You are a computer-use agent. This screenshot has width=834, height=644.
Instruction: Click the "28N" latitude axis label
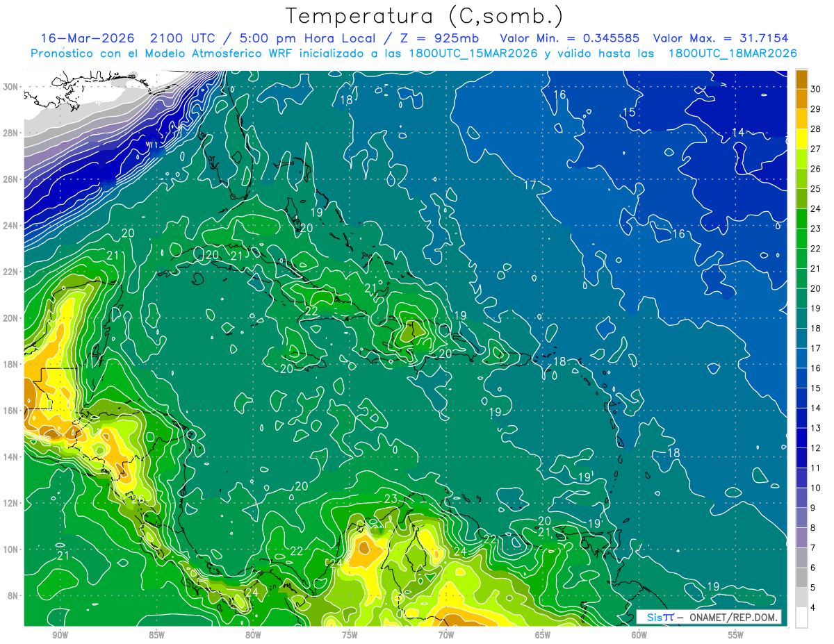pos(12,133)
